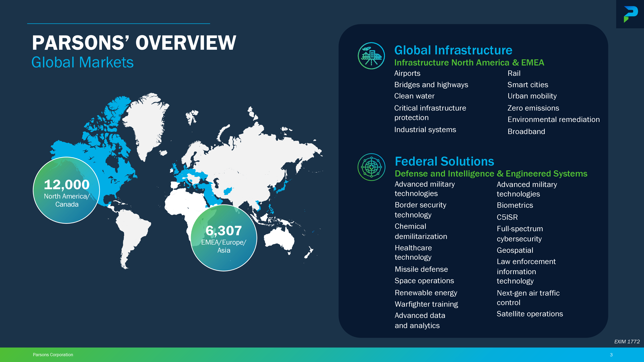644x362 pixels.
Task: Click Smart cities text
Action: (528, 85)
